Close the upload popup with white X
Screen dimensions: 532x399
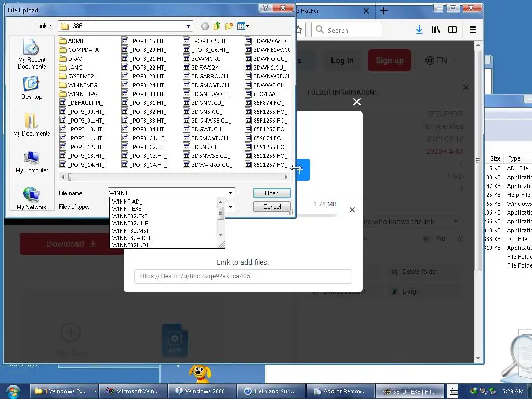(356, 102)
